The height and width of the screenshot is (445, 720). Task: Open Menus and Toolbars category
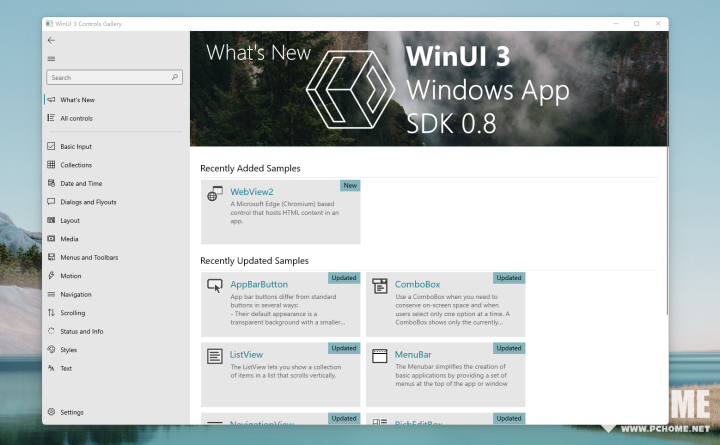point(89,257)
